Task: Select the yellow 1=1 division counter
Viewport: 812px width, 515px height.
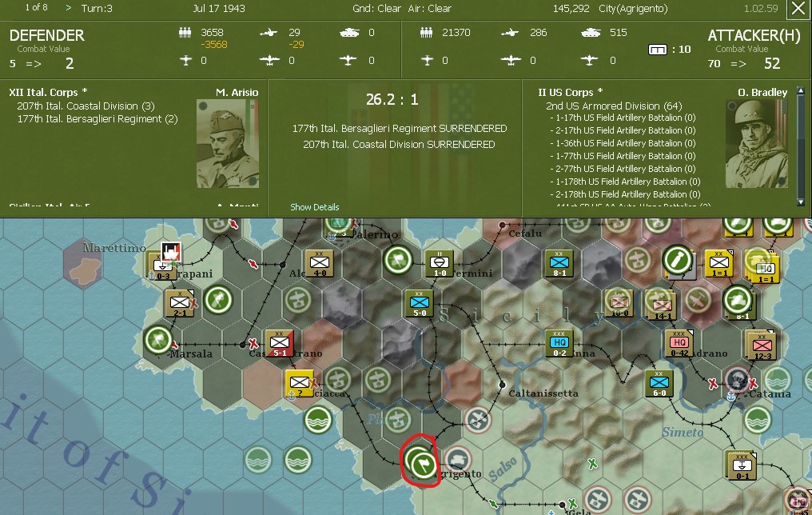Action: click(x=718, y=264)
